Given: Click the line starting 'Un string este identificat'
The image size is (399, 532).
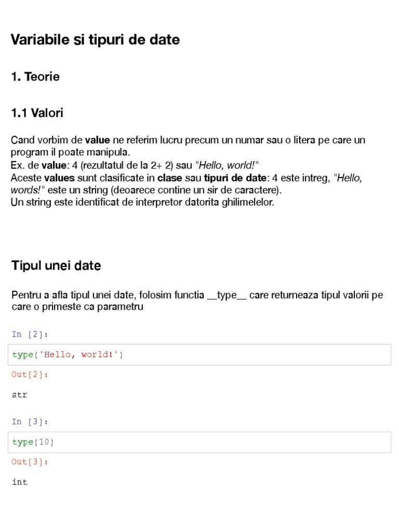Looking at the screenshot, I should tap(142, 202).
